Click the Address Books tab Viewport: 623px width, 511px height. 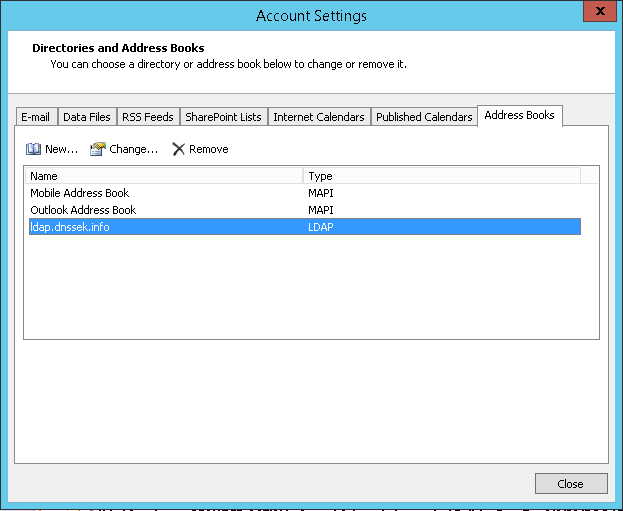(x=519, y=116)
